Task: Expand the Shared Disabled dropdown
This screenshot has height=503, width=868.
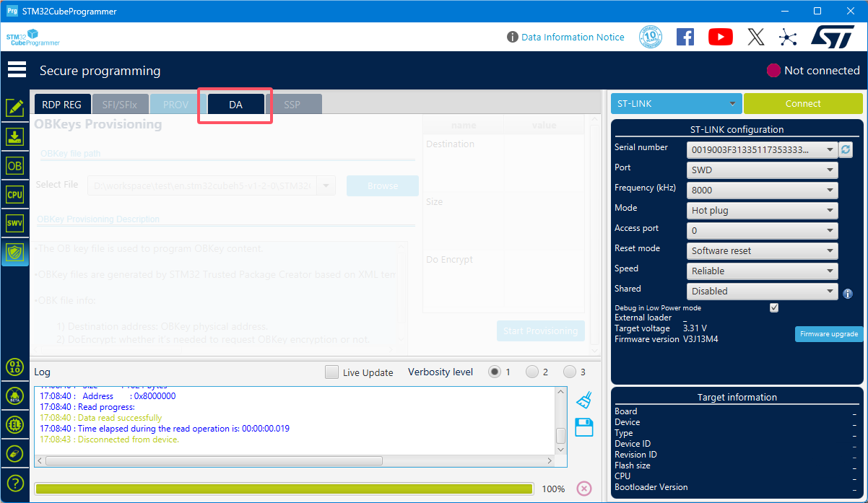Action: tap(761, 292)
